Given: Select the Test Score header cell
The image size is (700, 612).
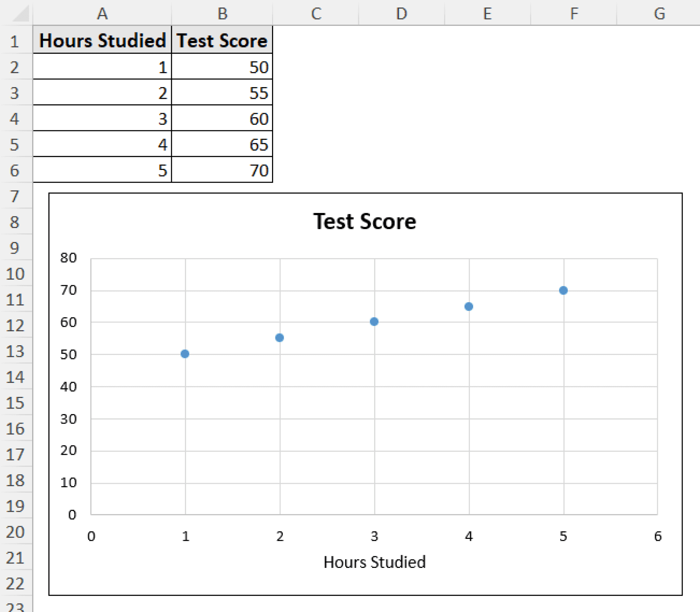Looking at the screenshot, I should click(x=222, y=40).
